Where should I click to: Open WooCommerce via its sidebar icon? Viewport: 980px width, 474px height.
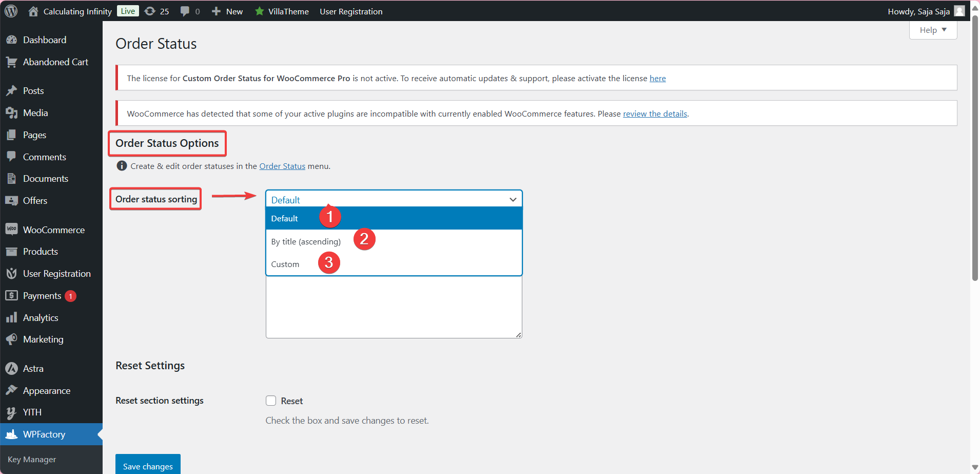pyautogui.click(x=12, y=230)
